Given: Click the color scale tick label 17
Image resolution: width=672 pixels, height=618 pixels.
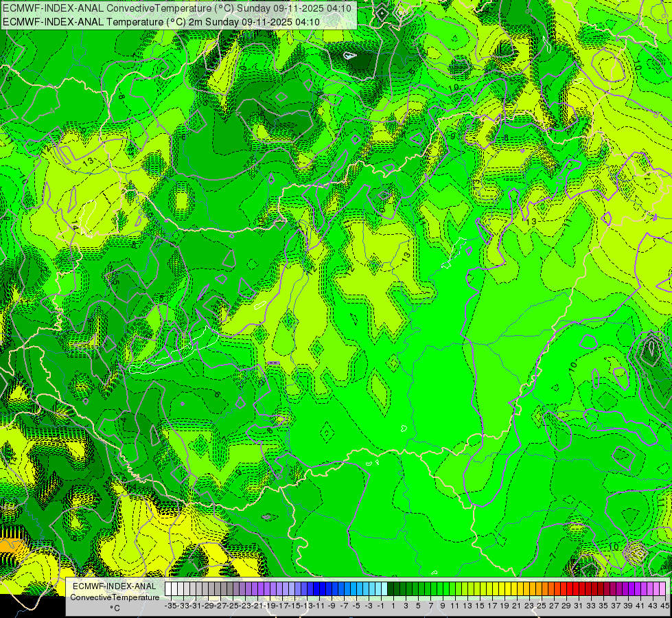Looking at the screenshot, I should [x=492, y=606].
